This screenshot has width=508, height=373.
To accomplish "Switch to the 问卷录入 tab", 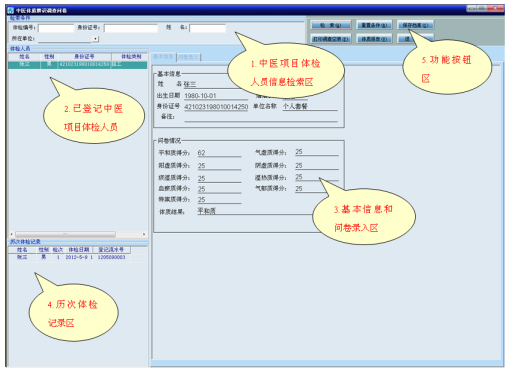I will (x=188, y=57).
